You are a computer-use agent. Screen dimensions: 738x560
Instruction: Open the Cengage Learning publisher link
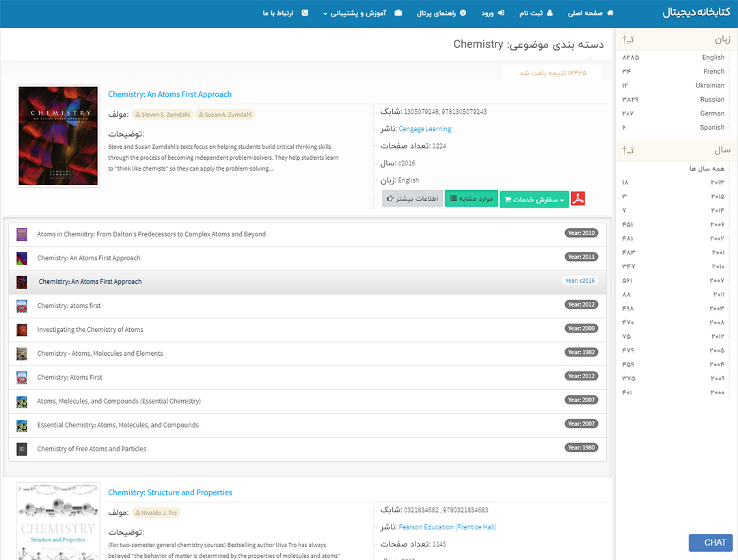pyautogui.click(x=424, y=129)
